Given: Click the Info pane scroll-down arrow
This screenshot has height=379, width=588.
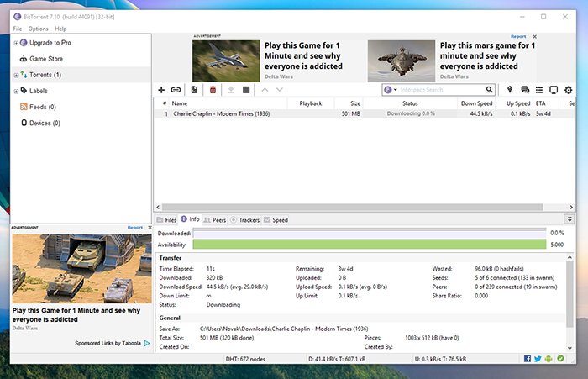Looking at the screenshot, I should (x=570, y=348).
